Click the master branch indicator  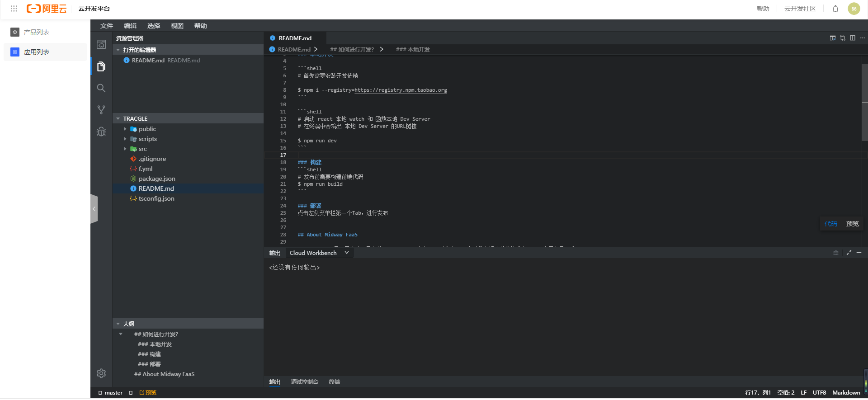(x=110, y=393)
